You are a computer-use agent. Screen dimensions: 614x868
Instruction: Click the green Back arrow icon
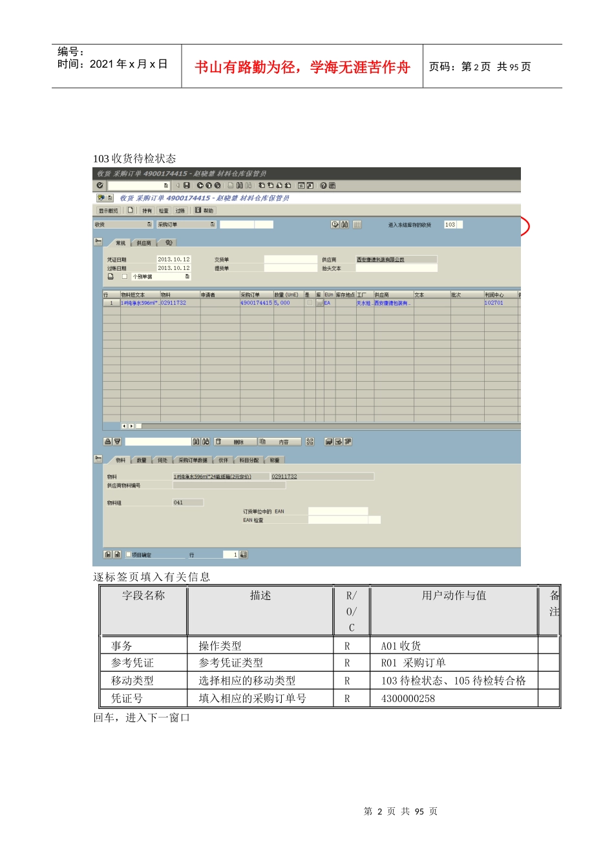[200, 185]
